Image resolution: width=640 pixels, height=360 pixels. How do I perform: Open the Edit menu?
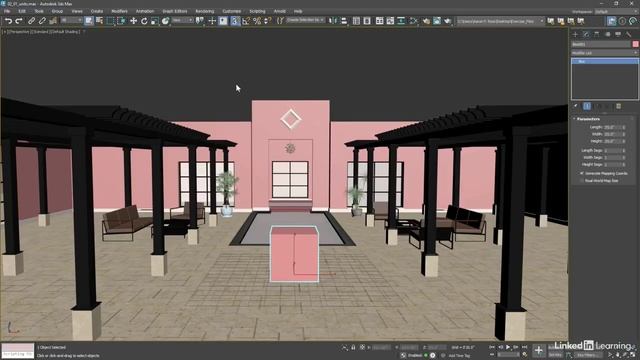click(x=22, y=11)
